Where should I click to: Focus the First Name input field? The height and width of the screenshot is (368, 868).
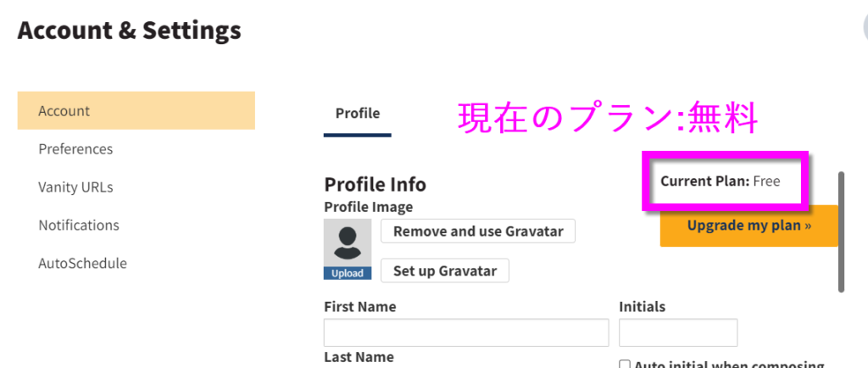pos(466,332)
